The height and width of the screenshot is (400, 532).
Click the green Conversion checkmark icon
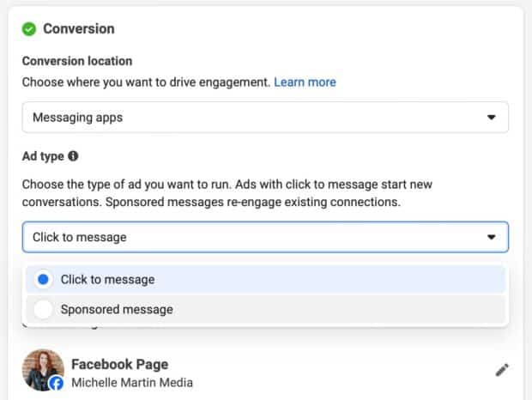(29, 29)
